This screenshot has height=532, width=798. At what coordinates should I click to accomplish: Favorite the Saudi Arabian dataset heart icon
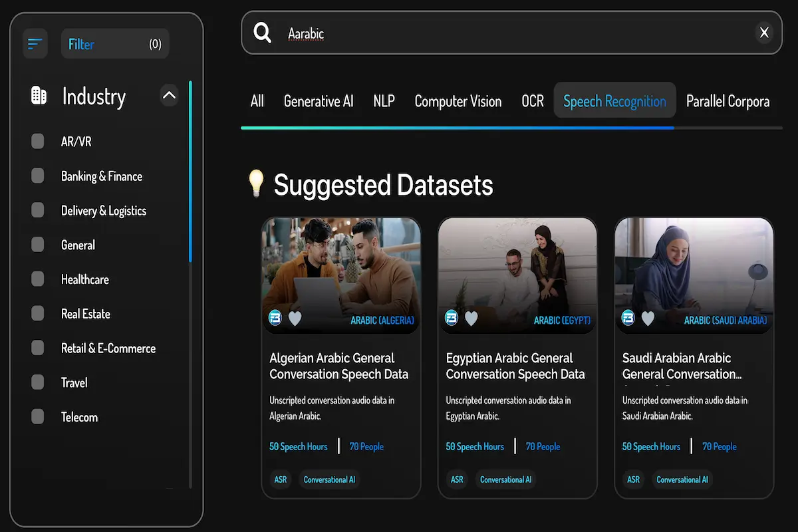tap(648, 319)
